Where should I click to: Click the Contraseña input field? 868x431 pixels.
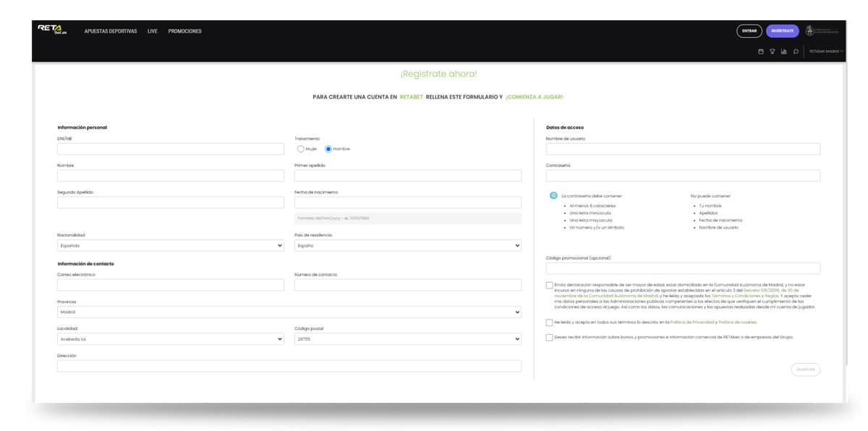pyautogui.click(x=683, y=176)
